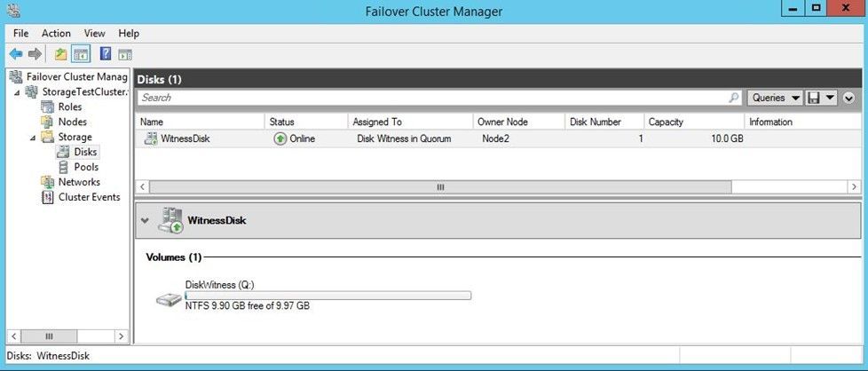
Task: Go back with the blue arrow
Action: coord(16,54)
